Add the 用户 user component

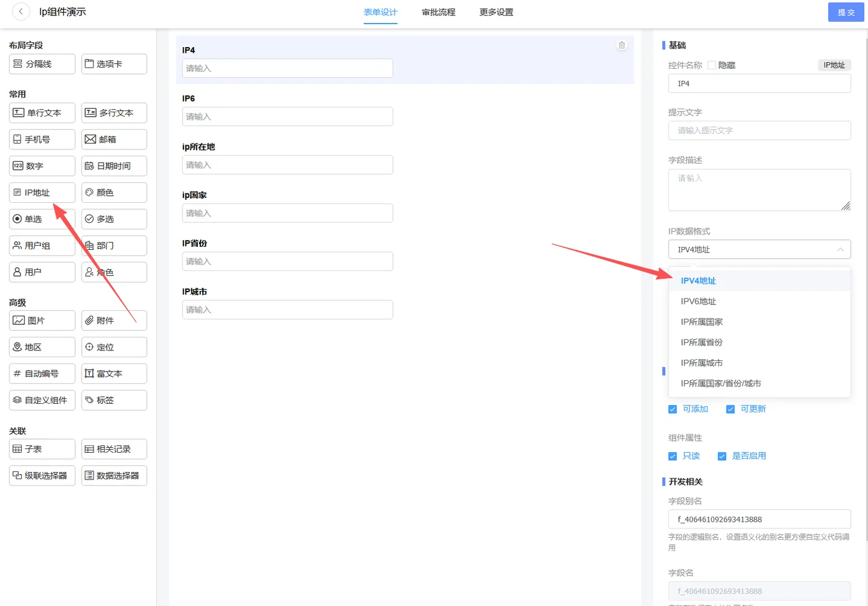click(x=42, y=272)
